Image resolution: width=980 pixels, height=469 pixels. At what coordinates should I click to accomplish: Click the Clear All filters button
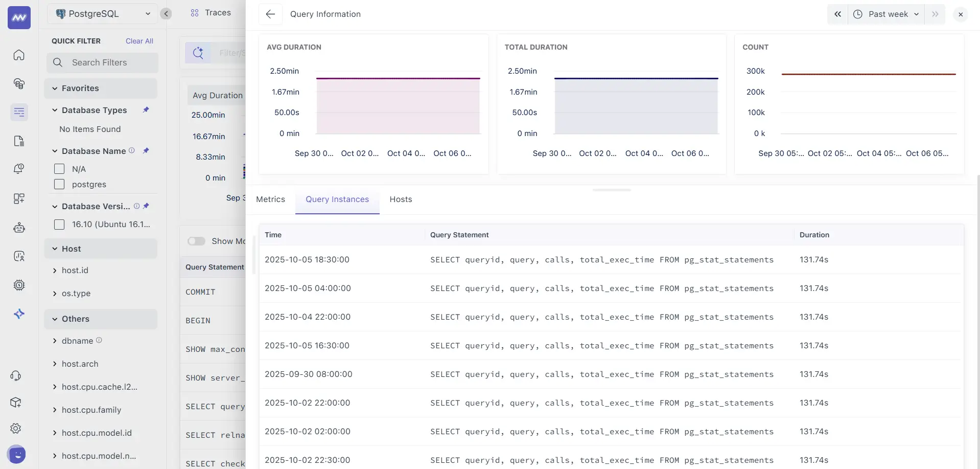pyautogui.click(x=139, y=41)
